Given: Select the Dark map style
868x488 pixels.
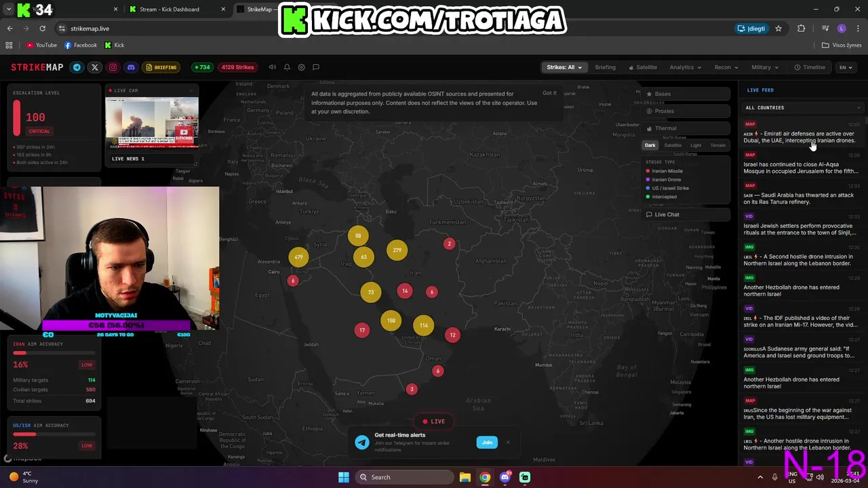Looking at the screenshot, I should (650, 145).
